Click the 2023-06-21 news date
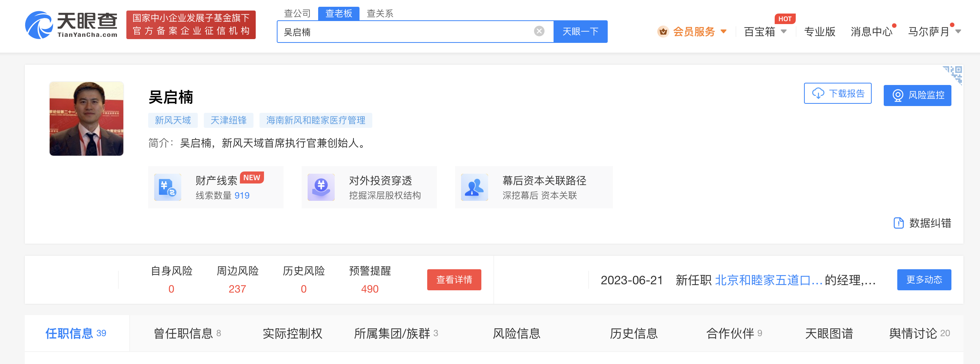 pos(631,280)
